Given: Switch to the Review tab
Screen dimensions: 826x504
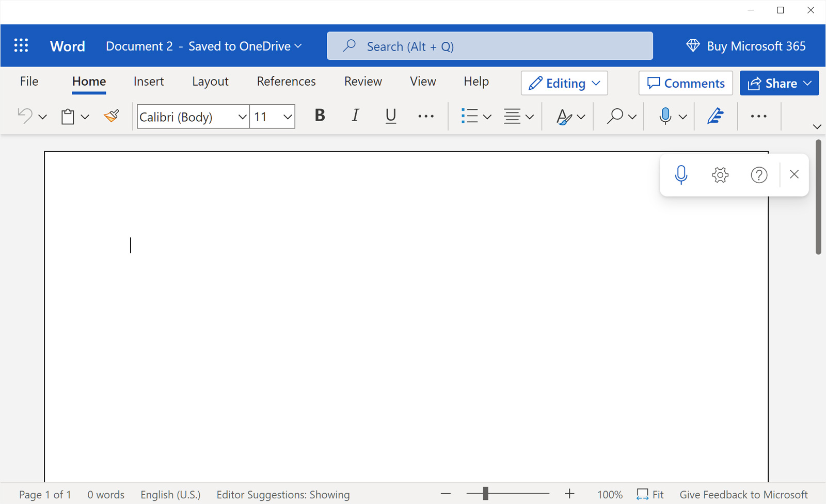Looking at the screenshot, I should [x=363, y=81].
